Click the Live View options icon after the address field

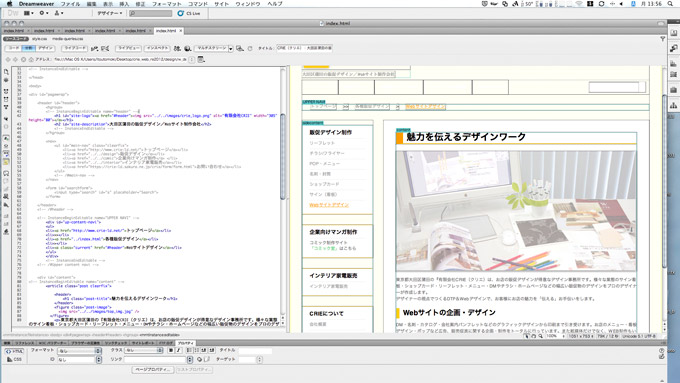point(201,59)
